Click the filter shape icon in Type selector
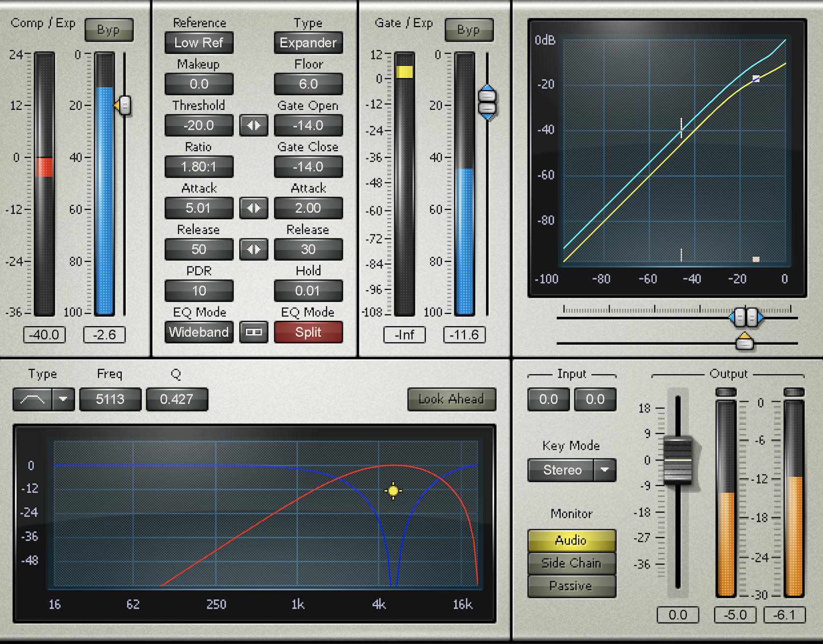The width and height of the screenshot is (823, 644). [x=32, y=399]
